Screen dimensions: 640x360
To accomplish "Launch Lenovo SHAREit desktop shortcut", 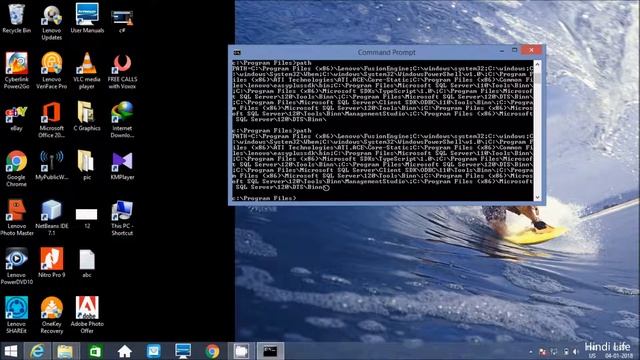I will 16,315.
